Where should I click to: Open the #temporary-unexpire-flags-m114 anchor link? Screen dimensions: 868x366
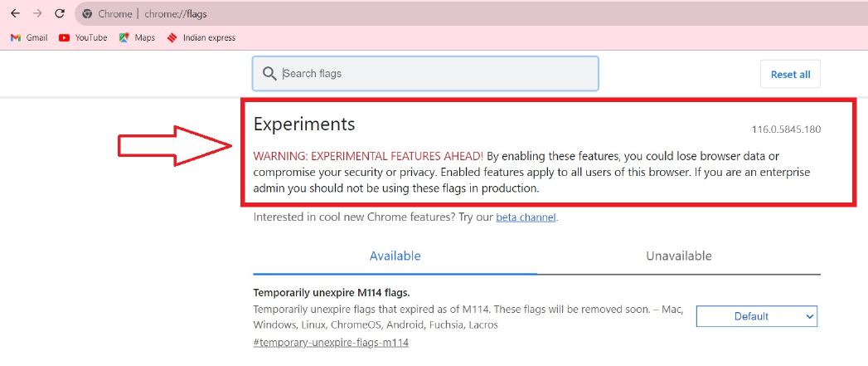[331, 343]
